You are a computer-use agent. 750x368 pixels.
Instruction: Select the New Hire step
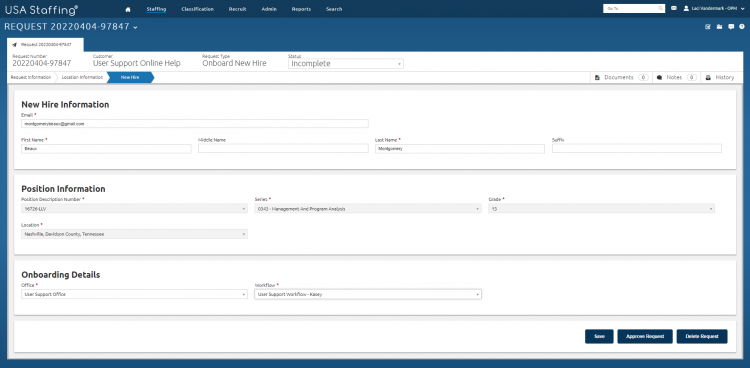[130, 78]
